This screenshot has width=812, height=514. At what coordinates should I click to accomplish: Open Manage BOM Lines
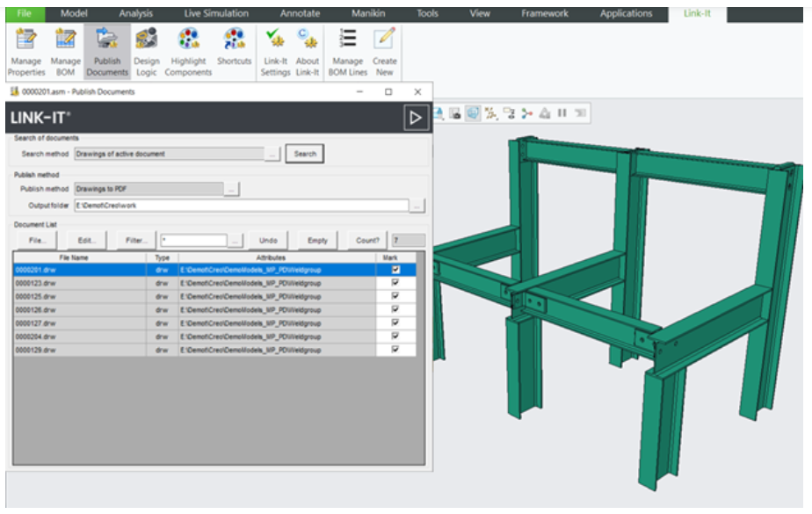click(347, 52)
